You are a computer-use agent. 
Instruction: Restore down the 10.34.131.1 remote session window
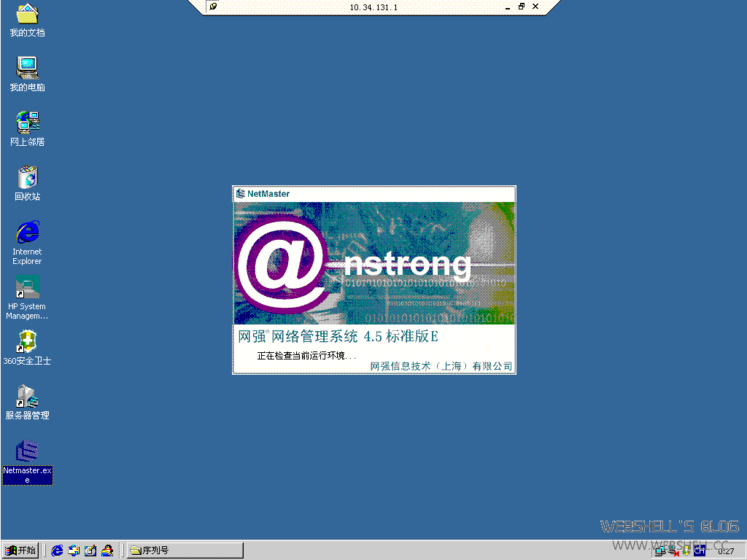point(521,7)
